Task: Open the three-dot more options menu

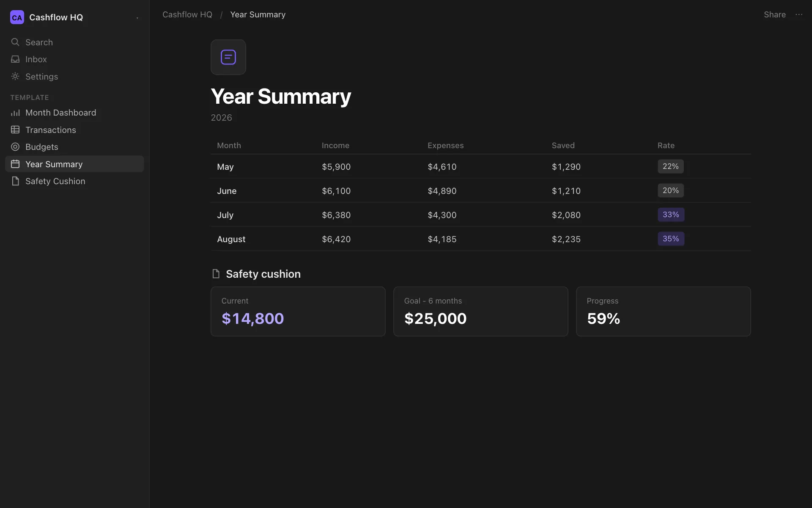Action: (x=799, y=14)
